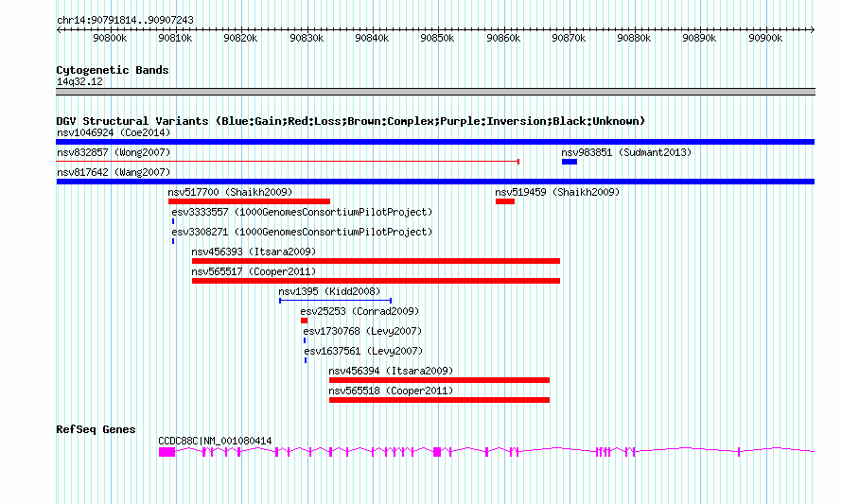The width and height of the screenshot is (842, 504).
Task: Click the 90890k ruler position
Action: click(700, 38)
